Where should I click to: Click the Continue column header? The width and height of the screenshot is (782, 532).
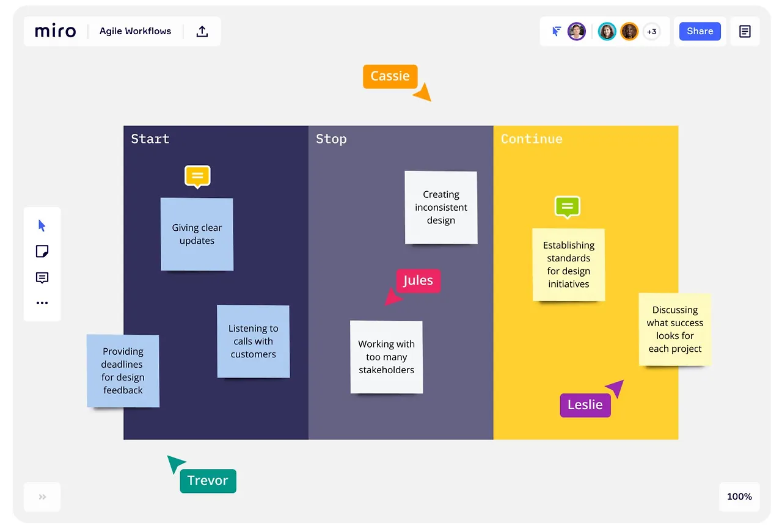point(532,139)
